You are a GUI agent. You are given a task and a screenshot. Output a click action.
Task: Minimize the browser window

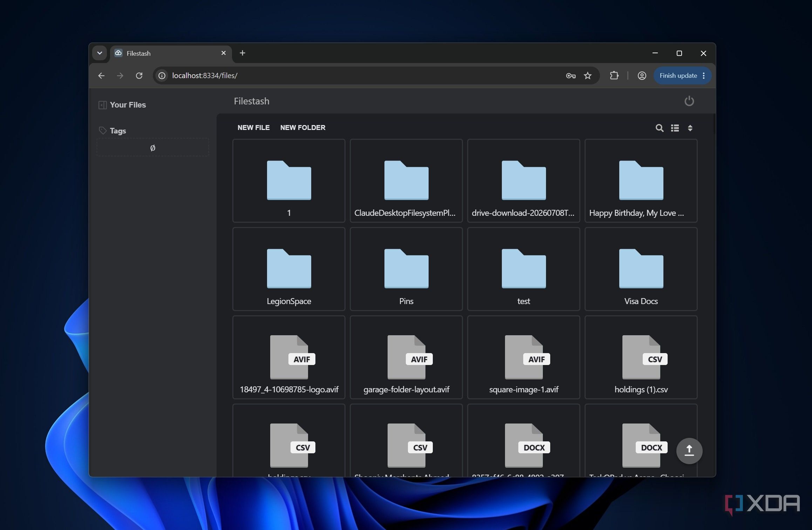[655, 53]
